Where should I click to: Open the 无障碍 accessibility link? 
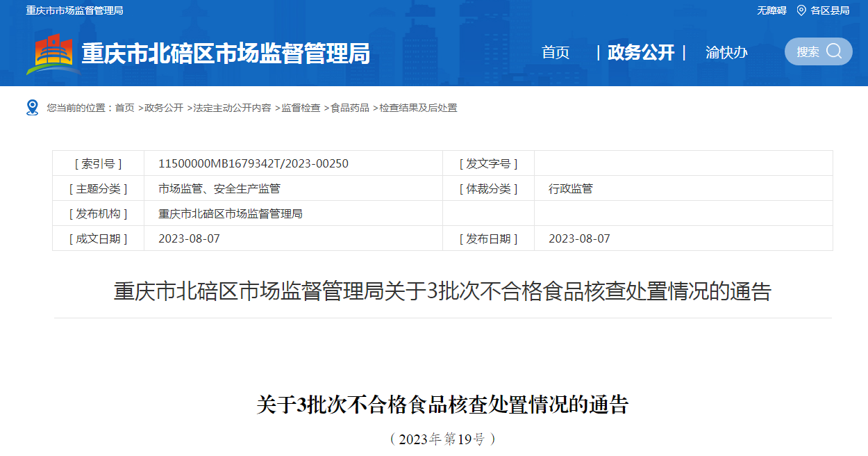point(771,10)
